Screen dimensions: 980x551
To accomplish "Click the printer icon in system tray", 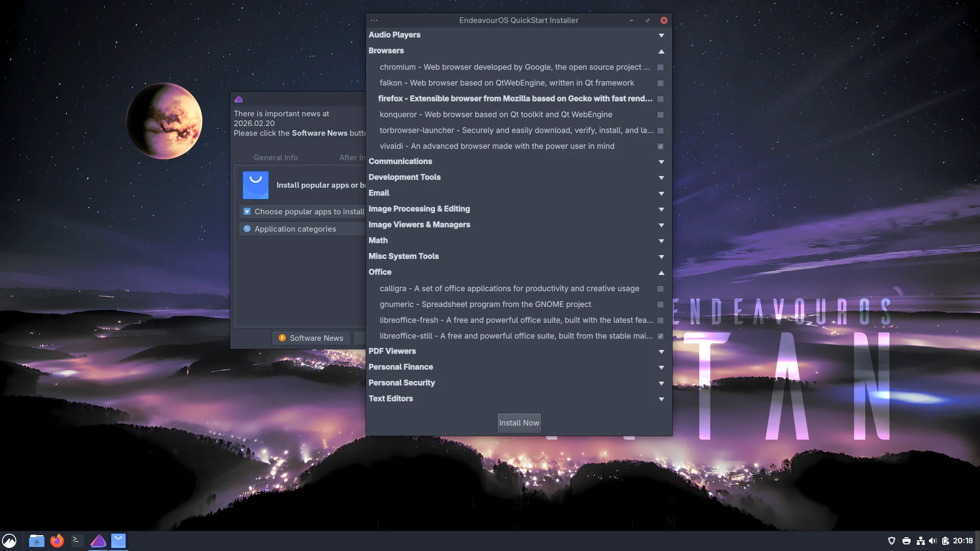I will point(906,541).
